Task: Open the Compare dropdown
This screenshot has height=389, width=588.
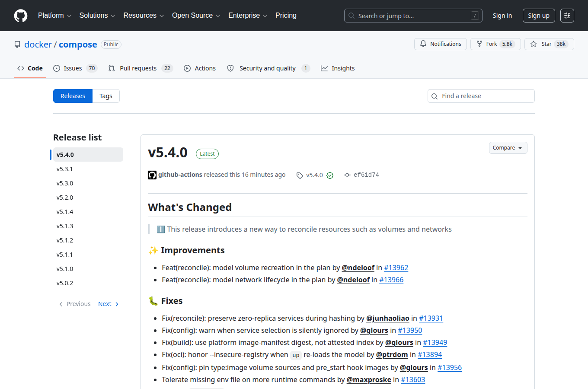Action: pos(508,148)
